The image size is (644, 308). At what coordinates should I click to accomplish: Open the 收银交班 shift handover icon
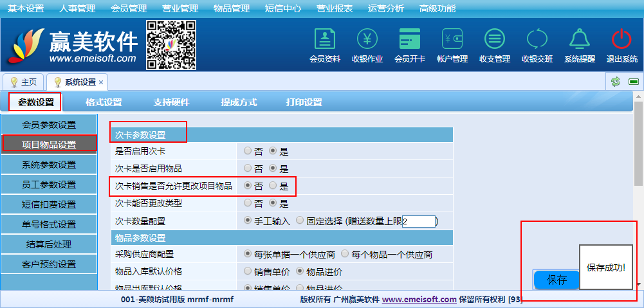[x=537, y=40]
